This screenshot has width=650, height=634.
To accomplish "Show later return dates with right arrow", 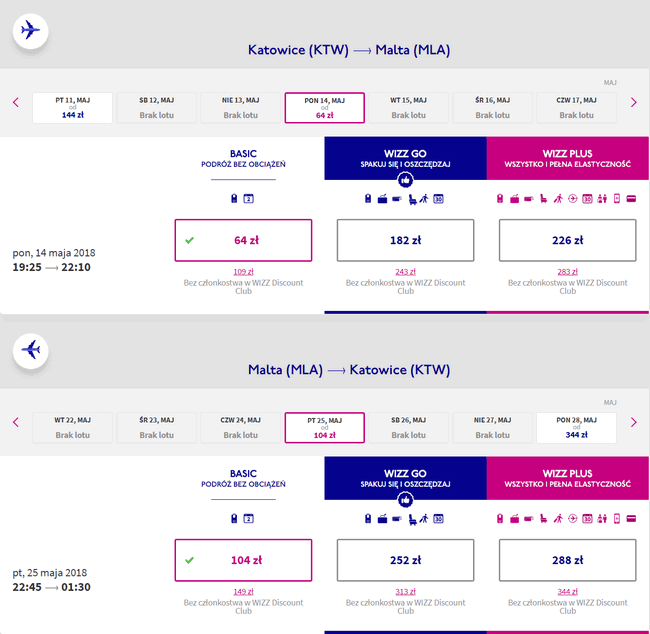I will point(633,423).
